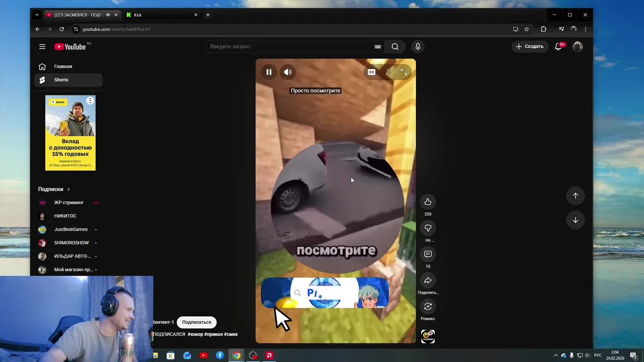Open Facebook icon on the taskbar
This screenshot has height=362, width=644.
[x=220, y=355]
